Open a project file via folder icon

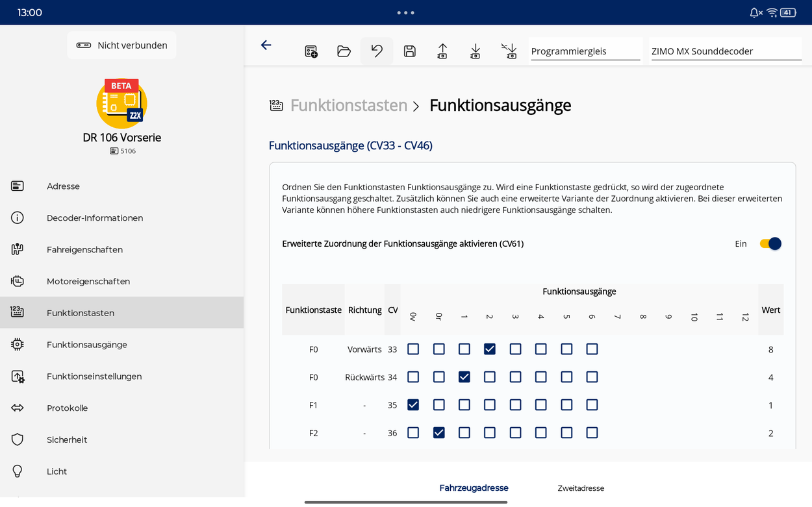click(x=344, y=51)
